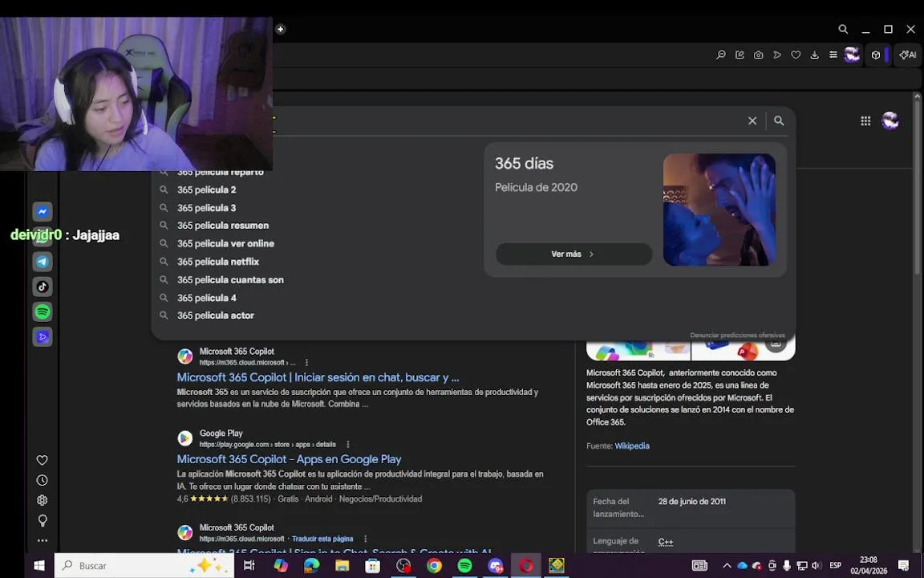Screen dimensions: 924x578
Task: Open the sidebar three-dots more menu
Action: 43,540
